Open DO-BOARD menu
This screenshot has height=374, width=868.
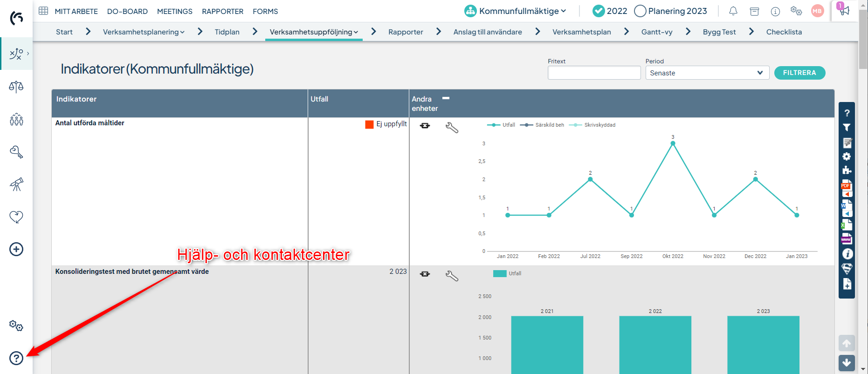coord(127,11)
